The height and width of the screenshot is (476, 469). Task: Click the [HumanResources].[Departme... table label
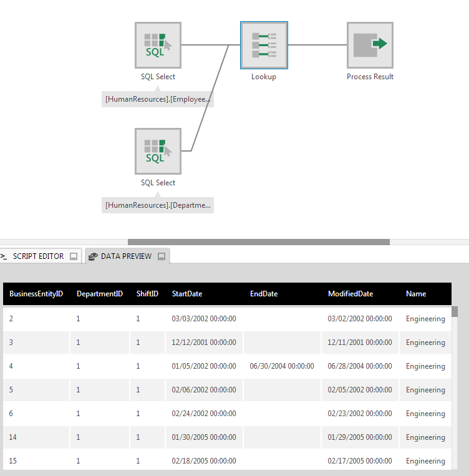pyautogui.click(x=158, y=205)
